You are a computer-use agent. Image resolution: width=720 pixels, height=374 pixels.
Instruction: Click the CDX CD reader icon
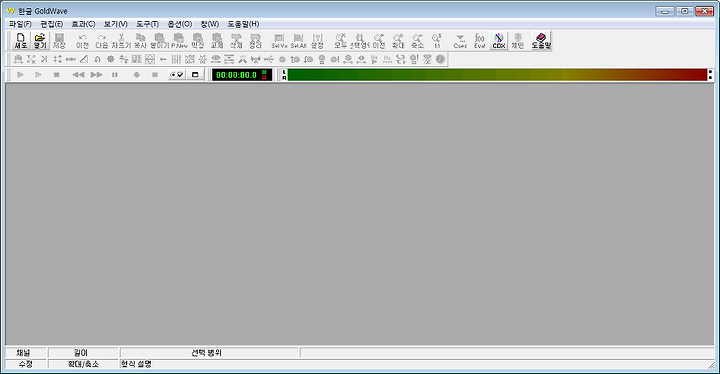point(499,41)
